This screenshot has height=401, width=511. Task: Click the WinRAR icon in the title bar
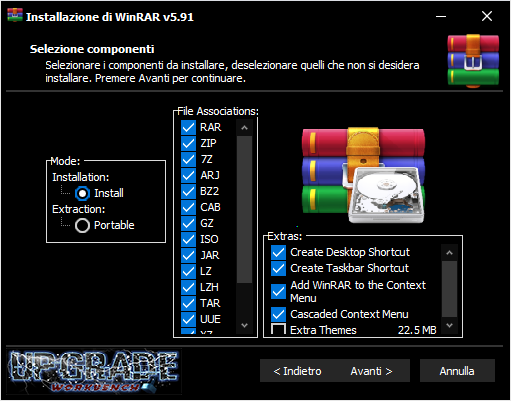(15, 16)
